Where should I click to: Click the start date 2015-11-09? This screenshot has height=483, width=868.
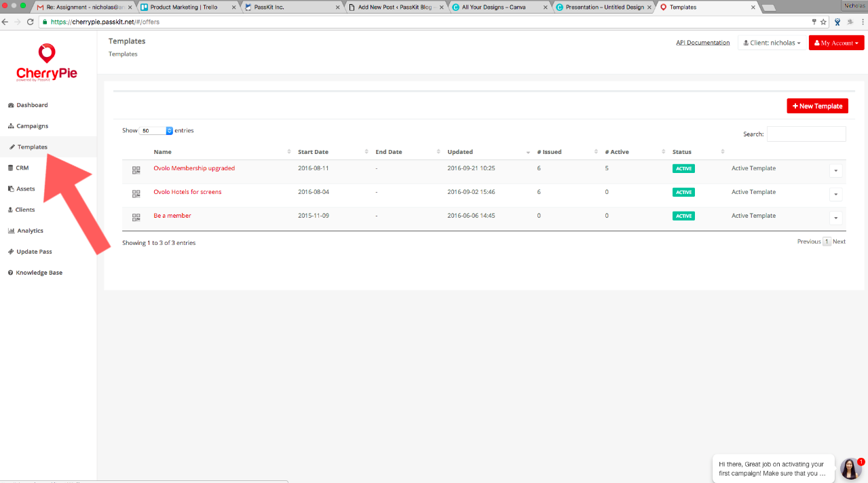tap(314, 216)
